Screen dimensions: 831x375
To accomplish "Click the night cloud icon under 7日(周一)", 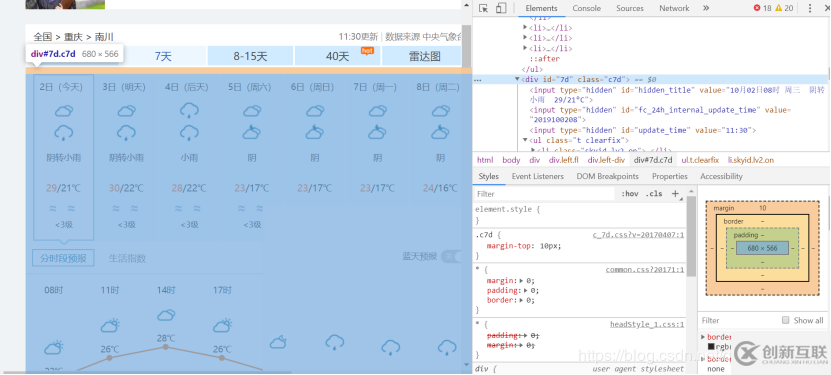I will click(x=377, y=132).
